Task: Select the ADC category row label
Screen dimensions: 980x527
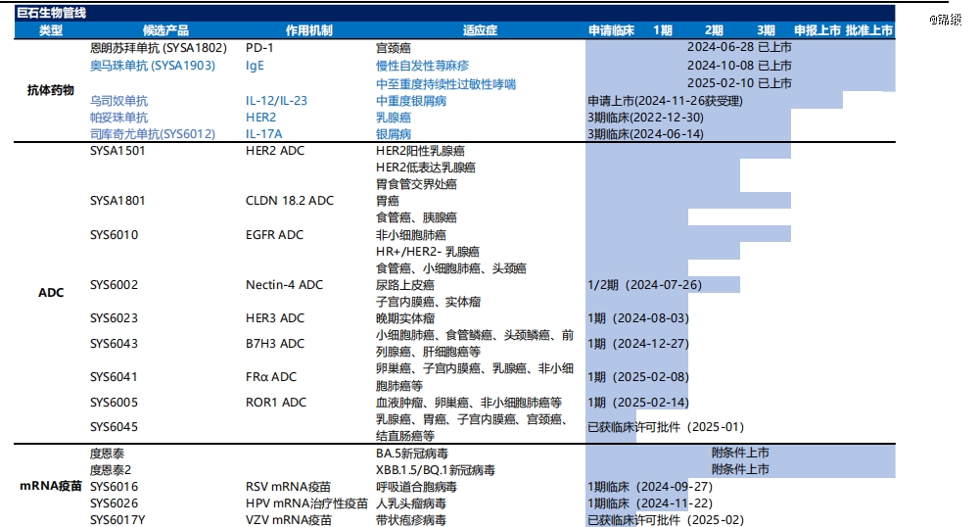Action: [50, 292]
